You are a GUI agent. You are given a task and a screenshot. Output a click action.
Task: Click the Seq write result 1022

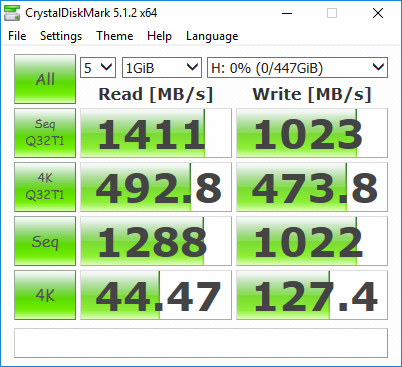[x=312, y=241]
